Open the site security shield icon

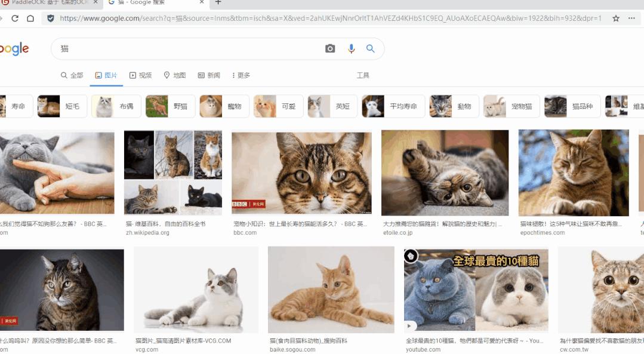pyautogui.click(x=51, y=19)
